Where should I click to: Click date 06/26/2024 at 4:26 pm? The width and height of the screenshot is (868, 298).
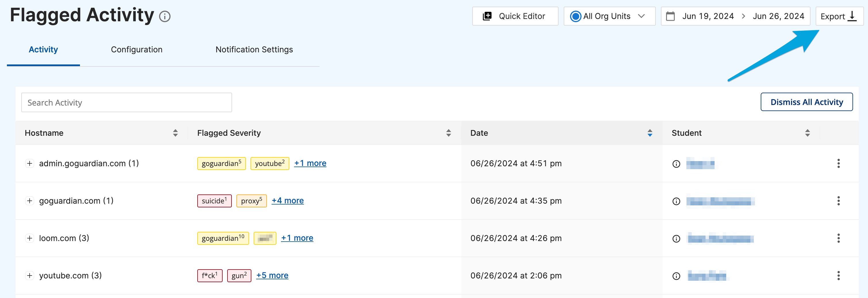tap(516, 238)
